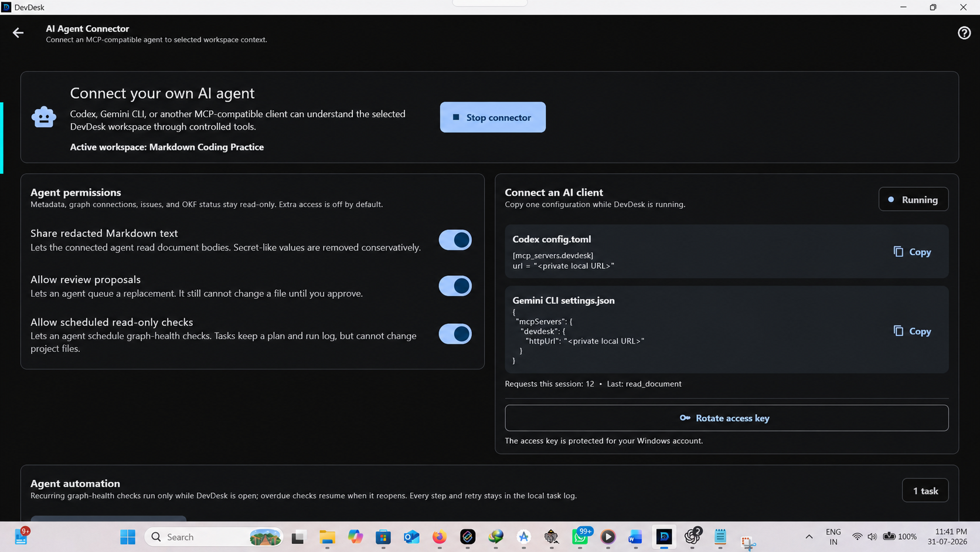
Task: Click the 'Agent permissions' heading
Action: click(76, 192)
